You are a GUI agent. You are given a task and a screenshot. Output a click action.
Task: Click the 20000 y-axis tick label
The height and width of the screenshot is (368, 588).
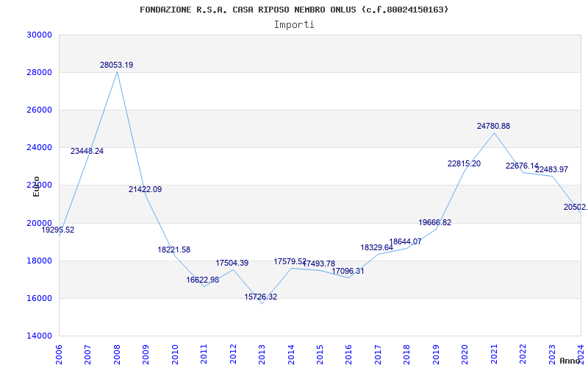[39, 223]
